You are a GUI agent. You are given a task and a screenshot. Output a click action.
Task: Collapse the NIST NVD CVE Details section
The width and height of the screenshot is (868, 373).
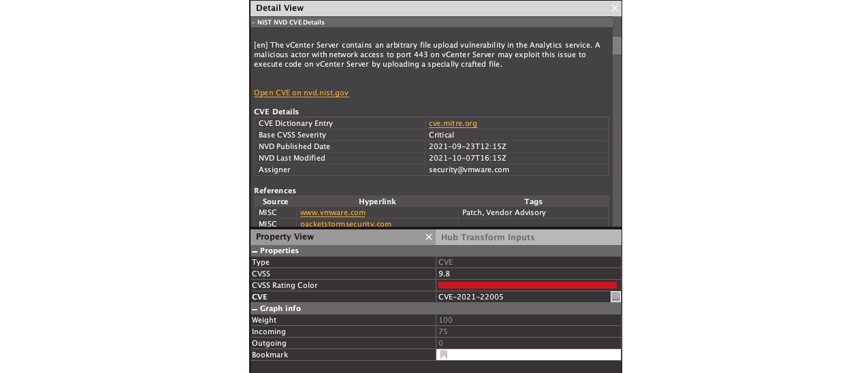pyautogui.click(x=253, y=22)
